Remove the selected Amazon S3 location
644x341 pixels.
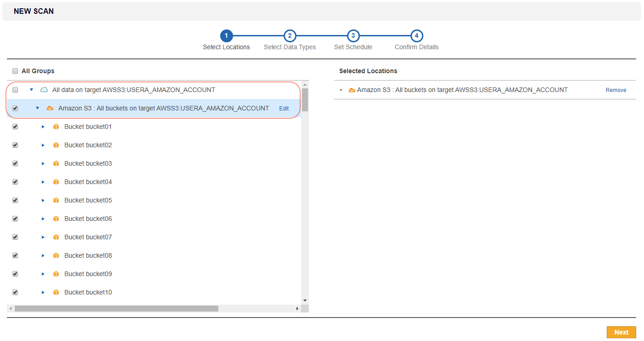tap(616, 90)
